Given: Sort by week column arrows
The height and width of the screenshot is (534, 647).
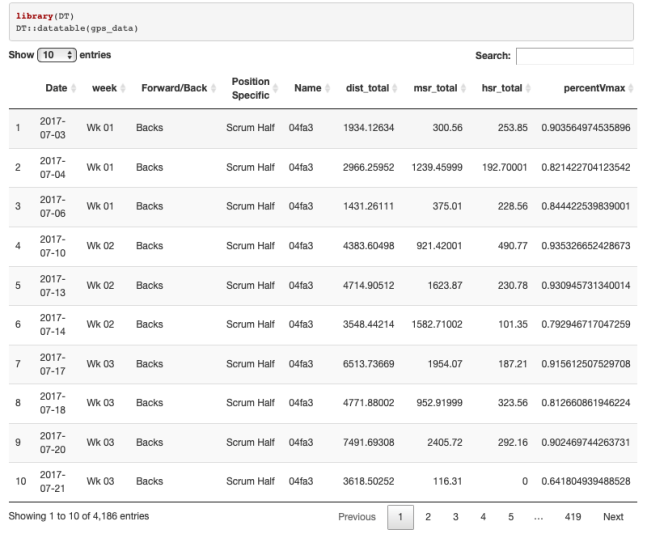Looking at the screenshot, I should point(123,88).
